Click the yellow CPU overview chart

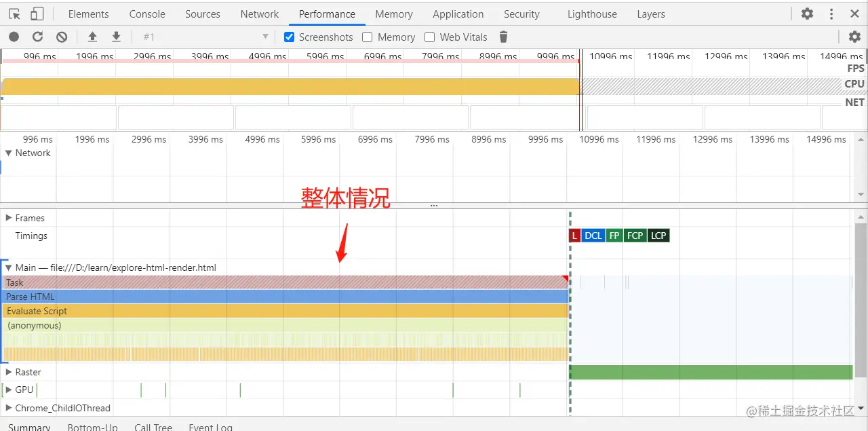pos(290,86)
